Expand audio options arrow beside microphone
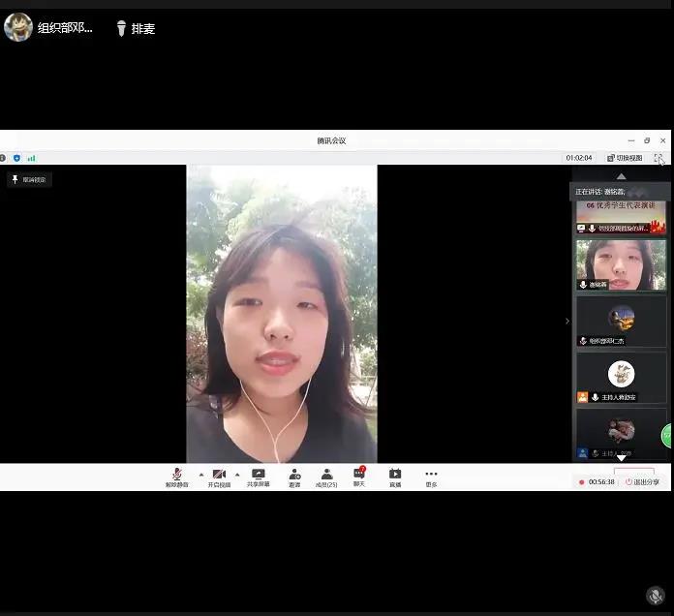Screen dimensions: 674x616 pyautogui.click(x=201, y=475)
